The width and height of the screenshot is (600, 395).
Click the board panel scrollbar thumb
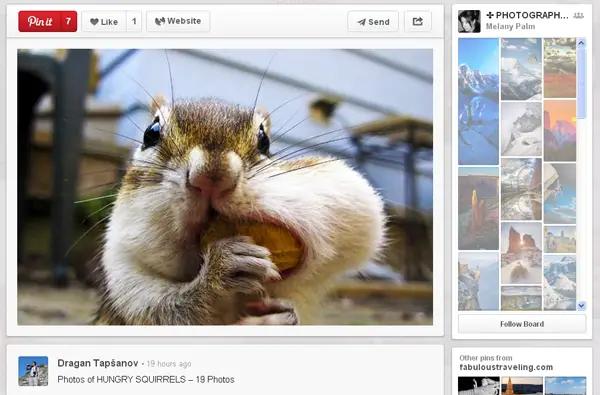tap(582, 83)
